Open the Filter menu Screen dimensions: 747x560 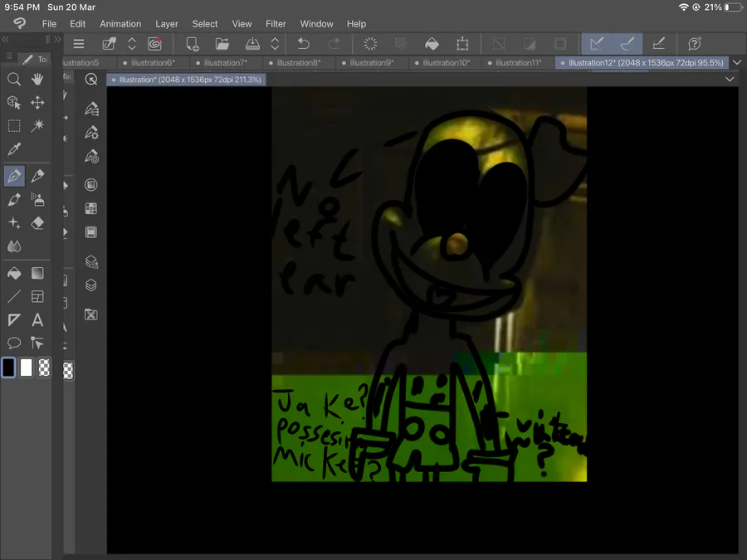click(x=276, y=24)
